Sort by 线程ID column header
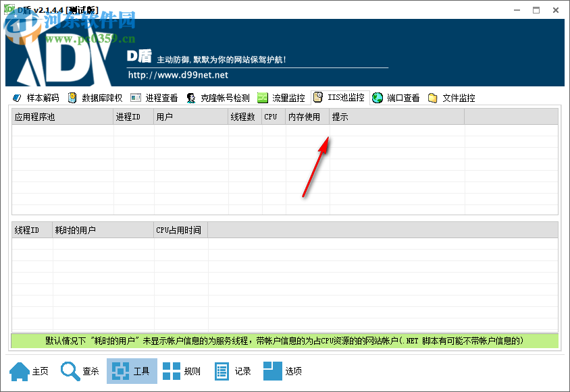570x392 pixels. tap(32, 230)
